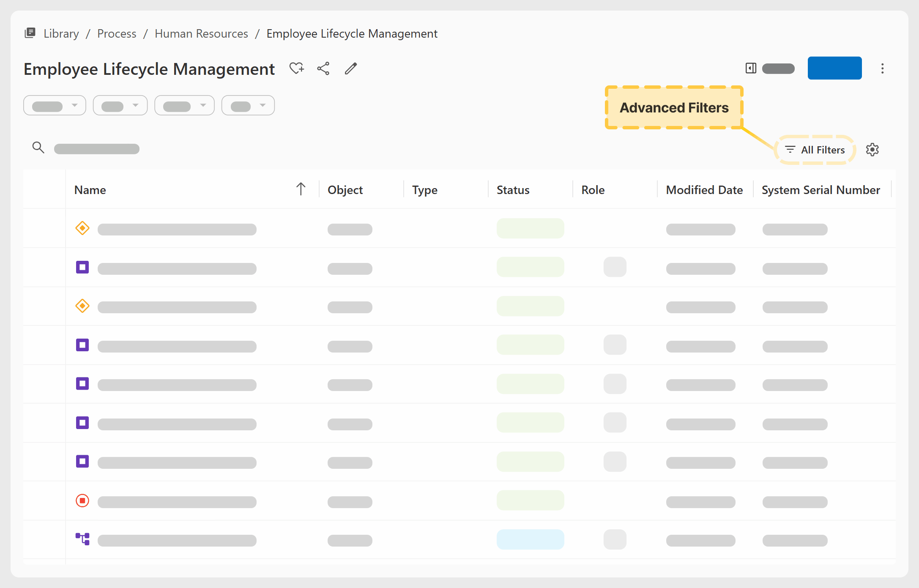Click the add to favorites heart icon
919x588 pixels.
click(297, 68)
